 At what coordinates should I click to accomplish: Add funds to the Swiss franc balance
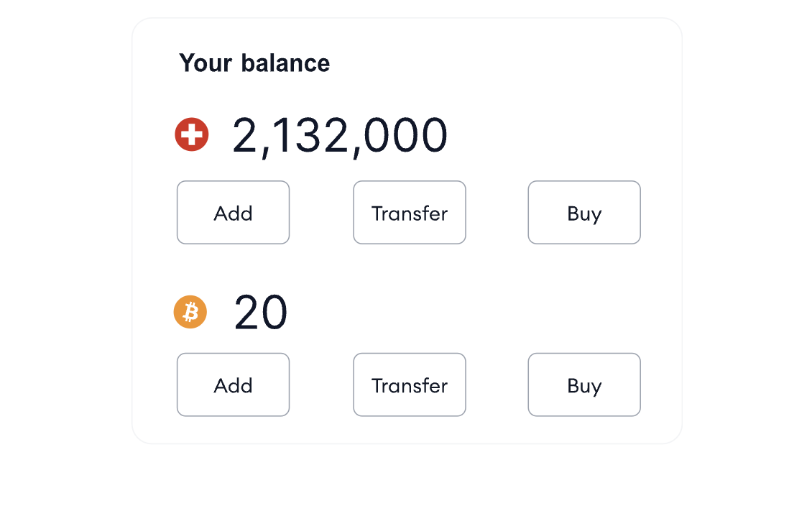coord(233,213)
